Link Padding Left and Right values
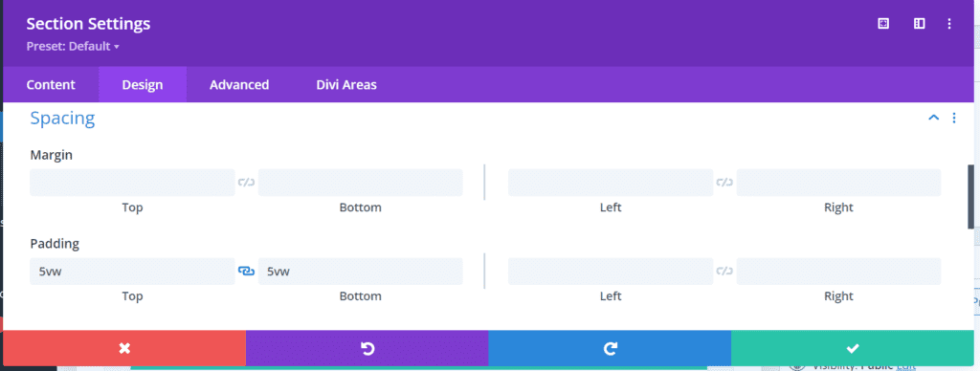The image size is (980, 371). (x=724, y=271)
